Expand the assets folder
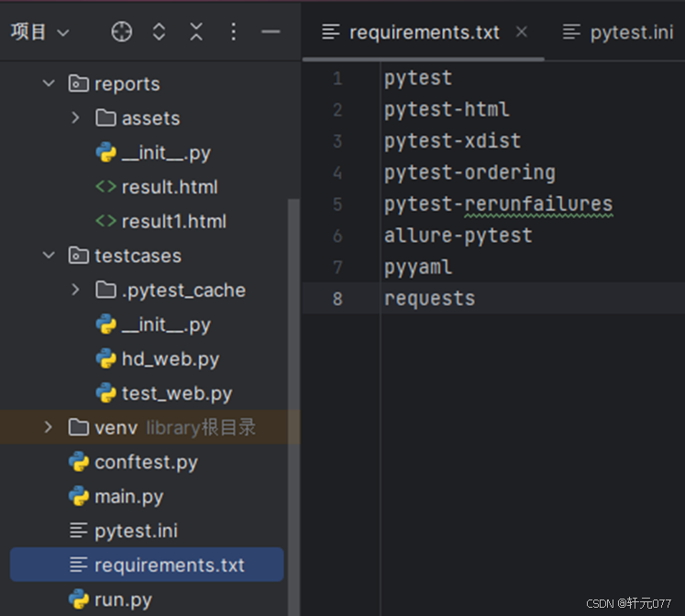 pyautogui.click(x=75, y=117)
